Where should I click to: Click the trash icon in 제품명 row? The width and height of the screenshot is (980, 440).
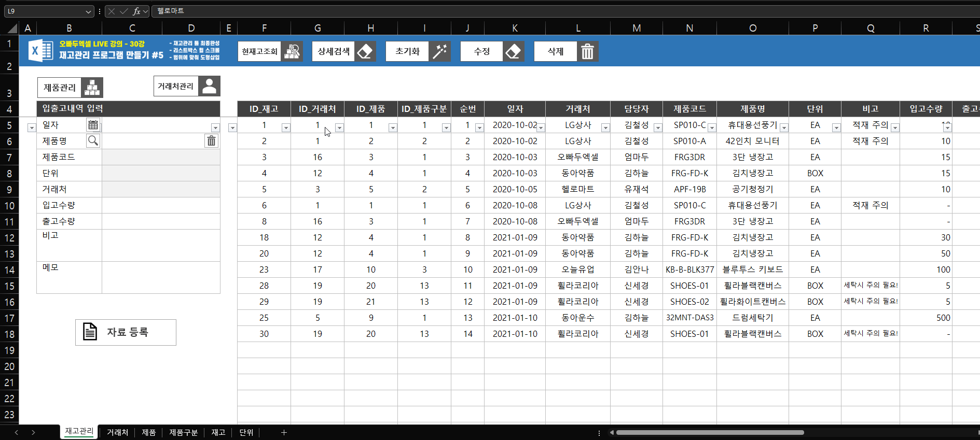(x=211, y=141)
